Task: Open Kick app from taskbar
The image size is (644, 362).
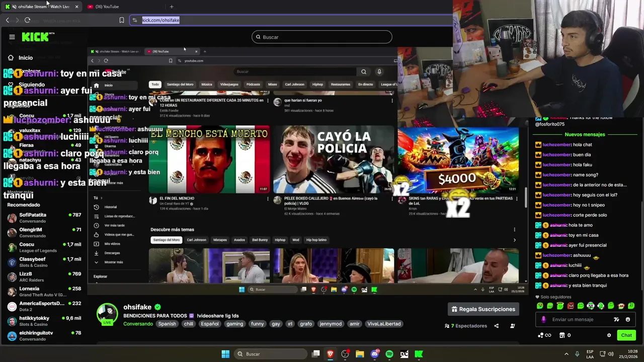Action: pyautogui.click(x=419, y=354)
